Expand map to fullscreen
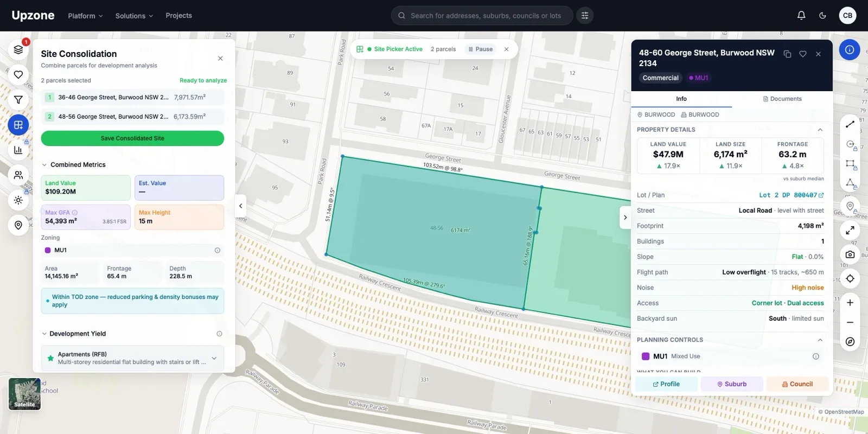The image size is (868, 434). tap(850, 231)
